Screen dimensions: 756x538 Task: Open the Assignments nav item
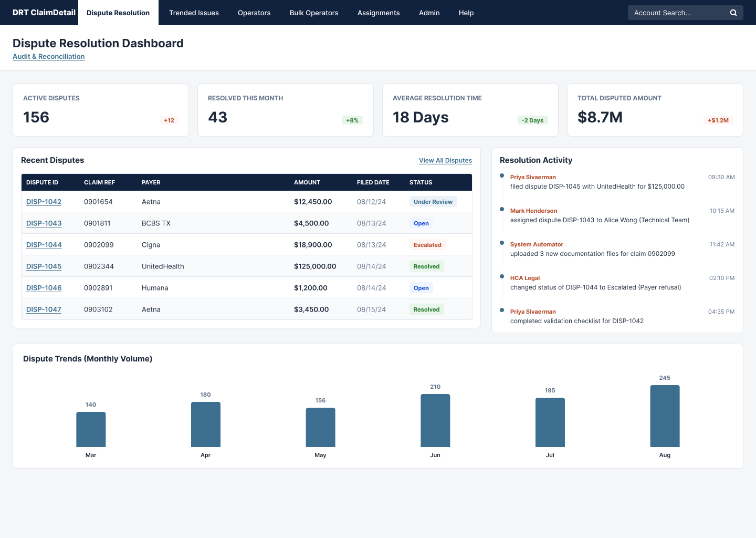(379, 13)
